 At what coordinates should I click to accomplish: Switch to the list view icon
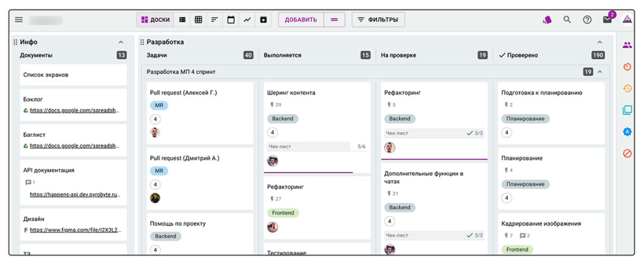pos(182,19)
